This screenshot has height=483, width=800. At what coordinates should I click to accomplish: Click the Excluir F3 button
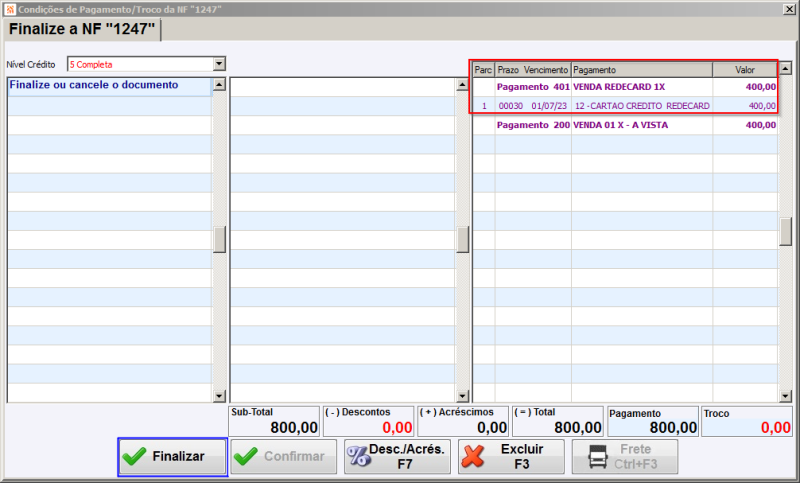(x=511, y=456)
